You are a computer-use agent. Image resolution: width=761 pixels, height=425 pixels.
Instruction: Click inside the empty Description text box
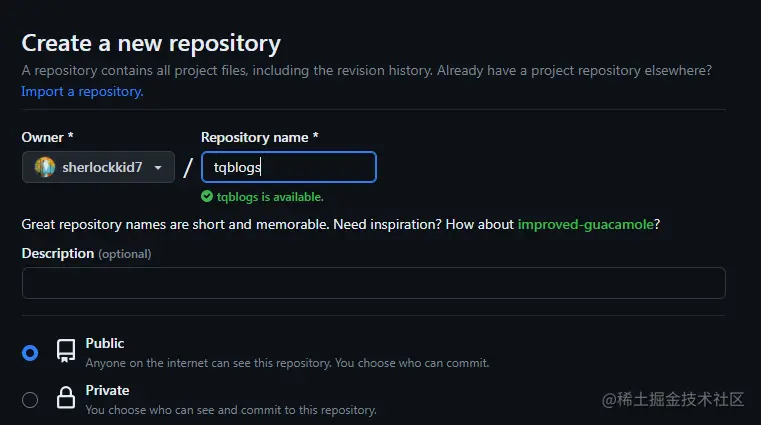(x=374, y=283)
